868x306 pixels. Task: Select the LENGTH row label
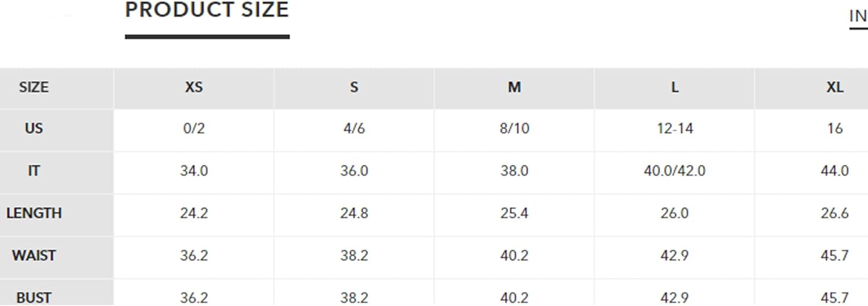pyautogui.click(x=34, y=213)
